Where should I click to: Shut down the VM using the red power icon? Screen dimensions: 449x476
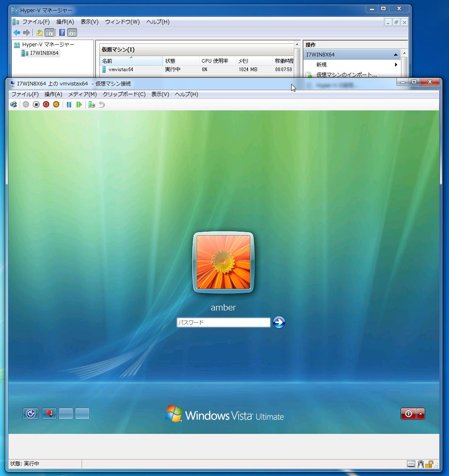pos(46,105)
